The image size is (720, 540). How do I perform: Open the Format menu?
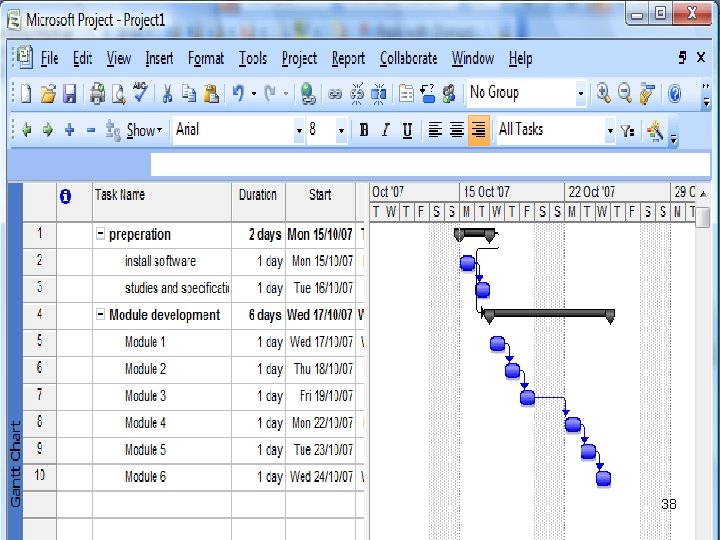tap(206, 59)
